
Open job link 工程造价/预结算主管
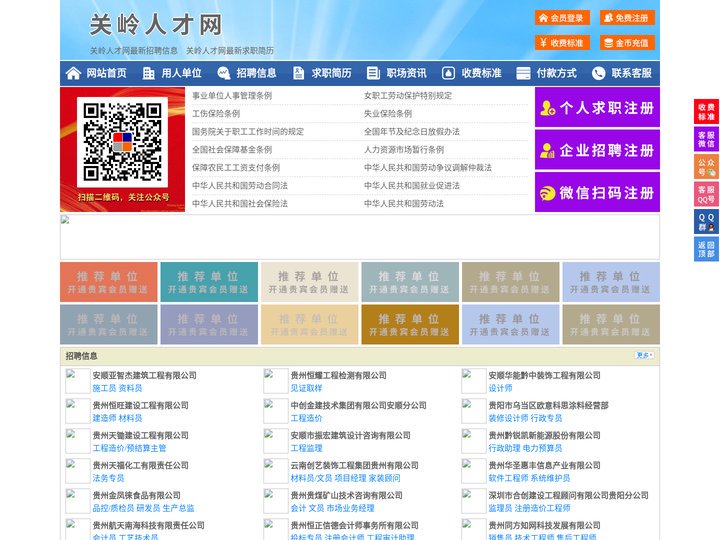pyautogui.click(x=129, y=448)
